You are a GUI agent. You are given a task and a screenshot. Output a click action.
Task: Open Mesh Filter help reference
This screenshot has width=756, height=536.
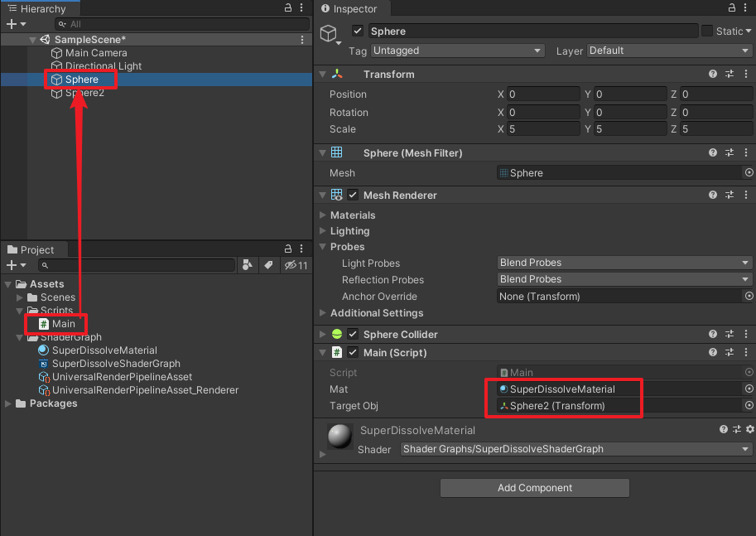tap(713, 152)
